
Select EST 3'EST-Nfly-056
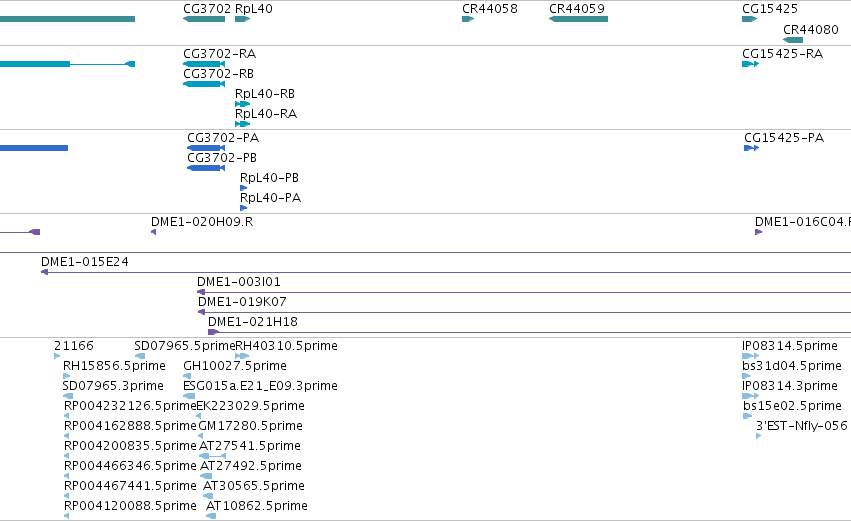click(759, 436)
